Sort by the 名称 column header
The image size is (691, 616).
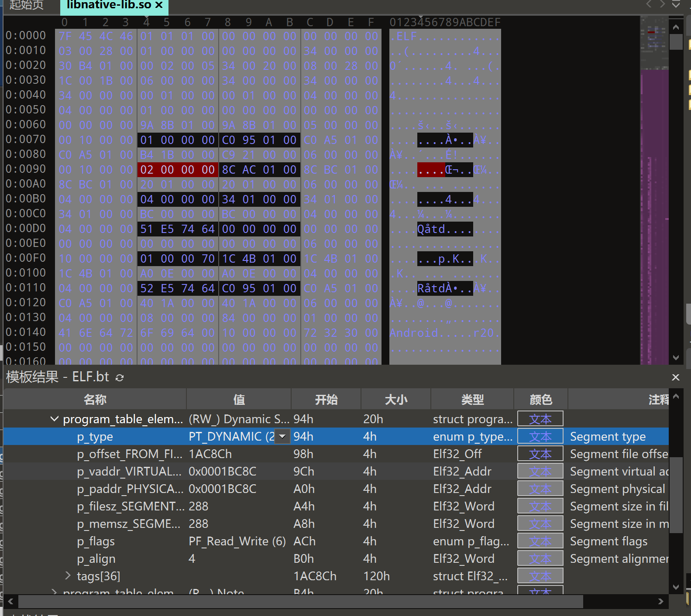point(95,399)
